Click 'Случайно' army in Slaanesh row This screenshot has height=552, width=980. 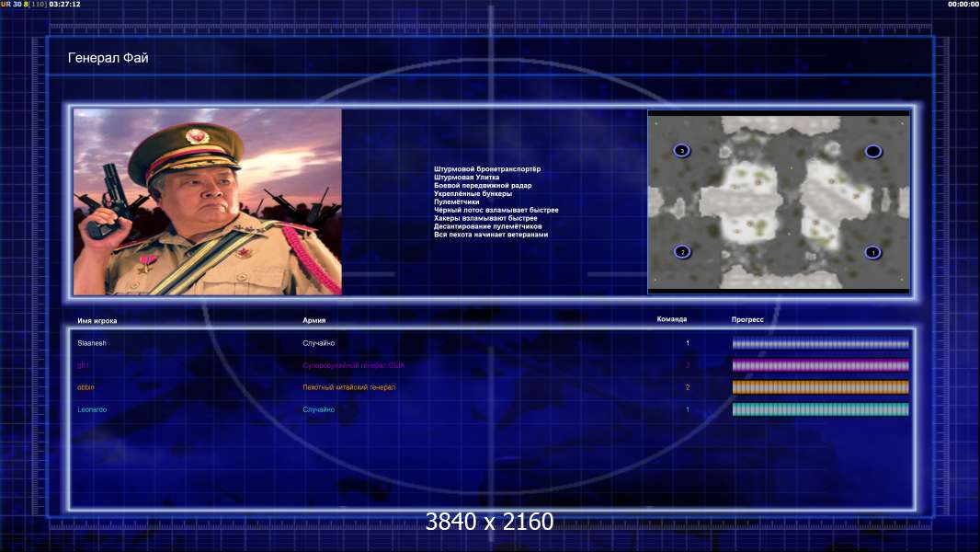319,343
